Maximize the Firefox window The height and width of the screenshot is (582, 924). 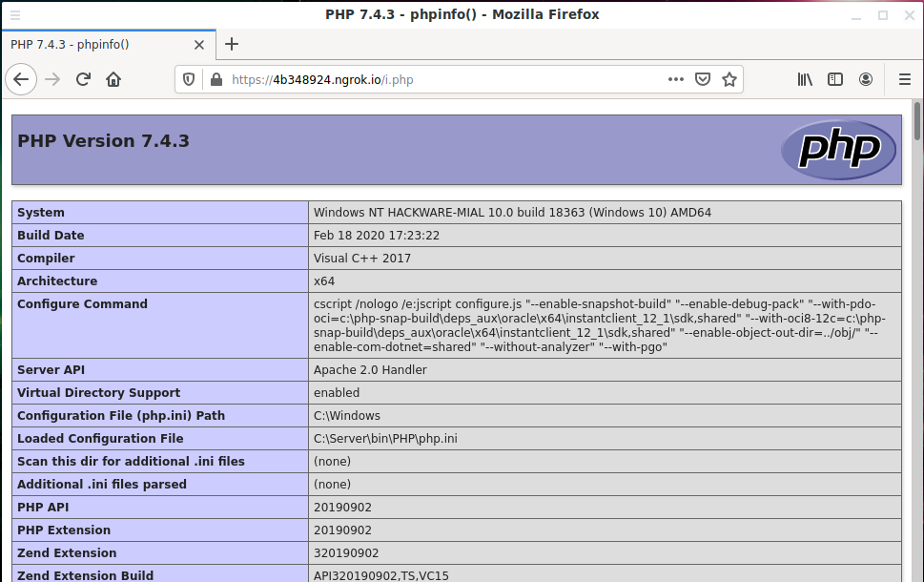pos(883,15)
